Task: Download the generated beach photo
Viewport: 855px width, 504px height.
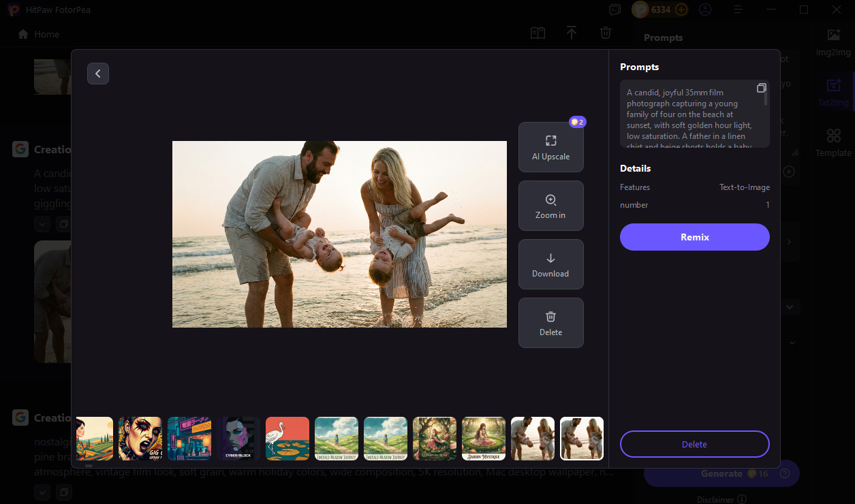Action: click(x=550, y=264)
